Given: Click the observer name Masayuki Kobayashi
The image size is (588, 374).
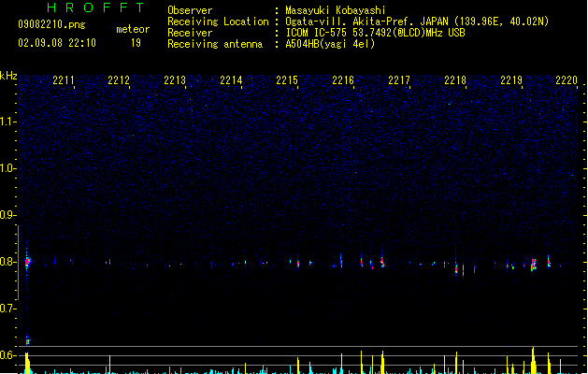Looking at the screenshot, I should [x=336, y=10].
